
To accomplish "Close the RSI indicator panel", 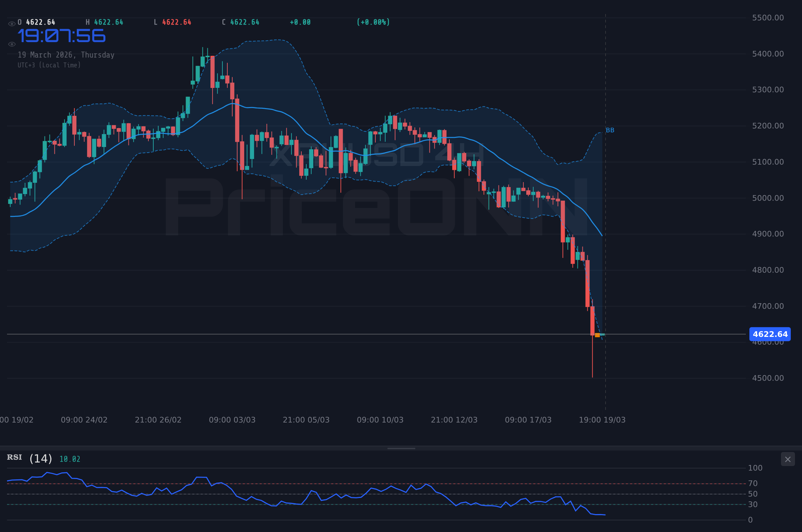I will [788, 459].
